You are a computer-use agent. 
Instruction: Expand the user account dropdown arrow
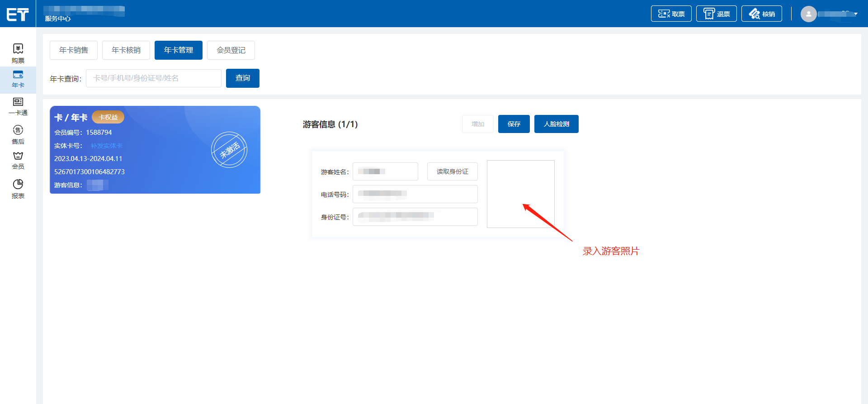[856, 14]
